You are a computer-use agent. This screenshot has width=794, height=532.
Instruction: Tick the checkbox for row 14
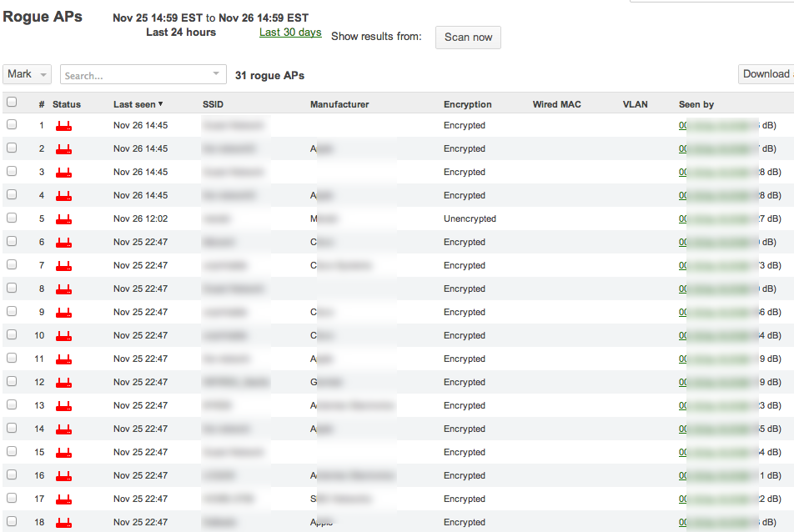click(x=12, y=428)
